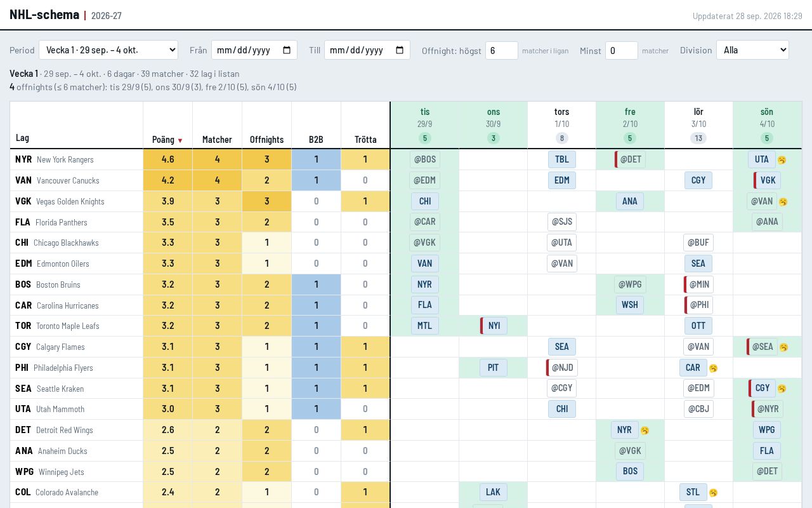Screen dimensions: 812x508
Task: Select the tors 1/10 day column header
Action: coord(562,125)
